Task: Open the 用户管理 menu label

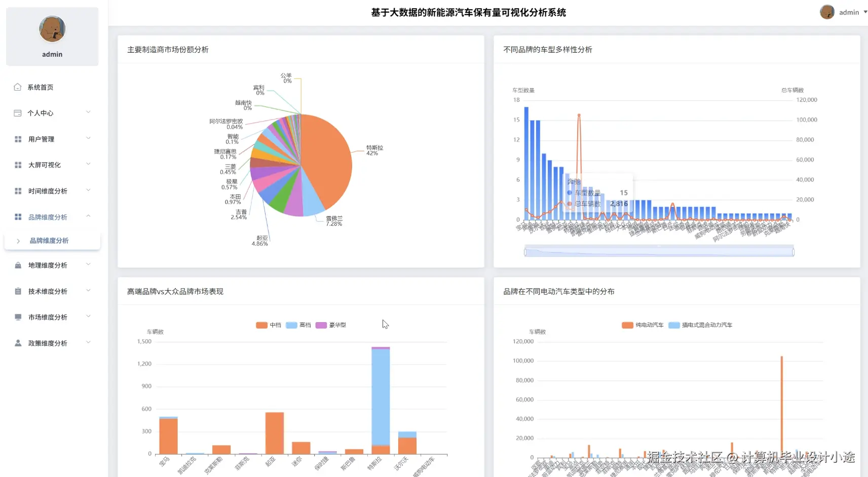Action: [42, 139]
